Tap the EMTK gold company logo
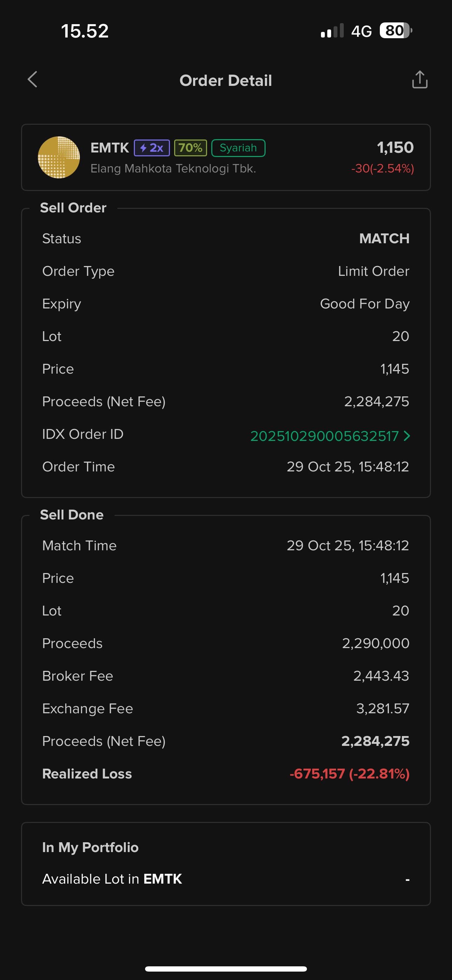Image resolution: width=452 pixels, height=980 pixels. pos(59,157)
